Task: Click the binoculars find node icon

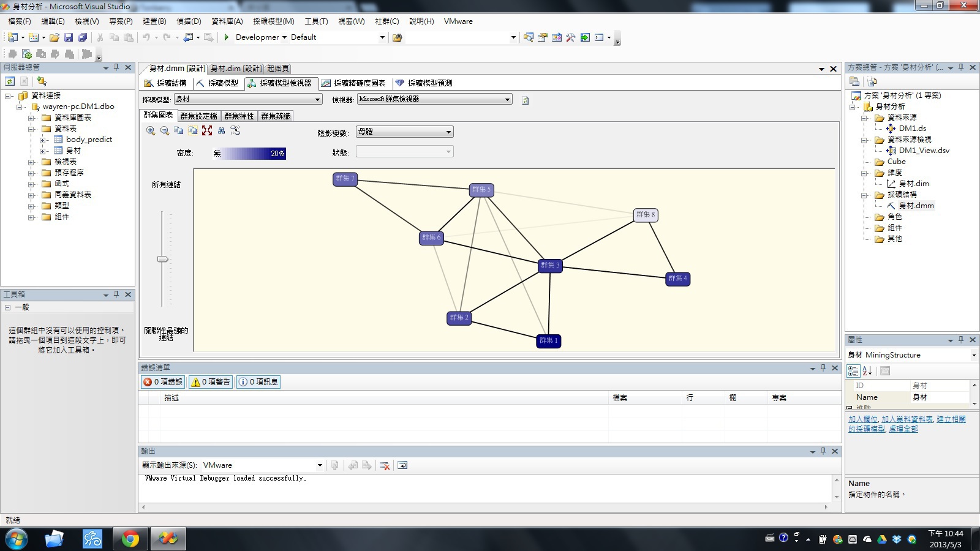Action: click(x=221, y=130)
